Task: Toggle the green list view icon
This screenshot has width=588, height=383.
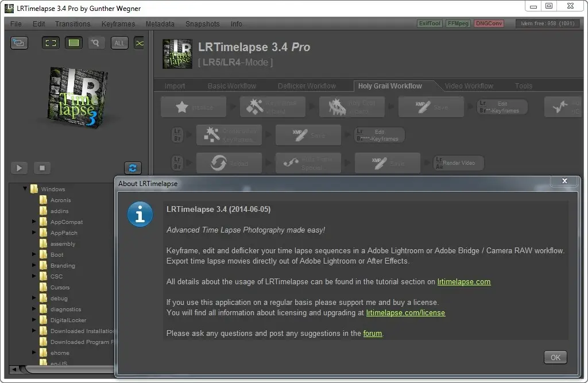Action: coord(73,42)
